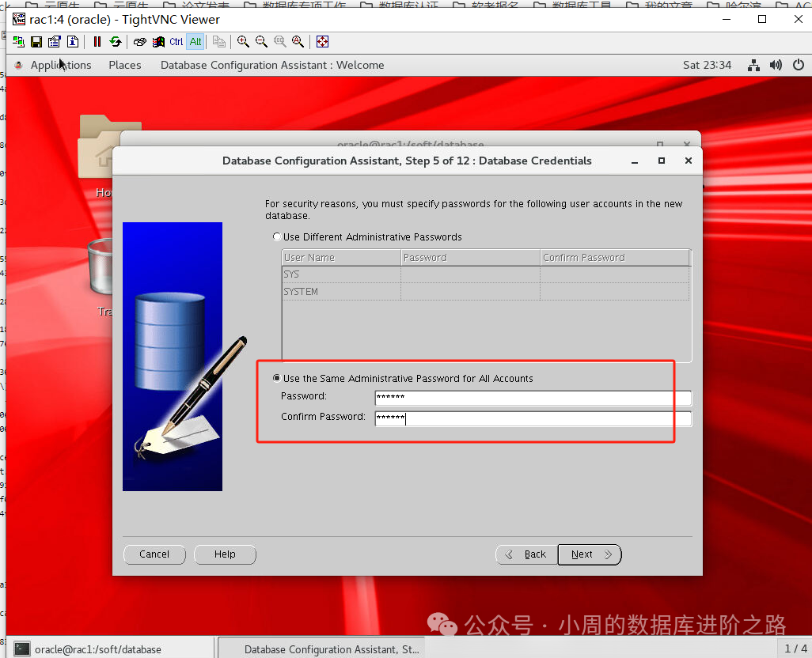Pause the VNC session with red bars icon
The height and width of the screenshot is (658, 812).
(x=97, y=42)
